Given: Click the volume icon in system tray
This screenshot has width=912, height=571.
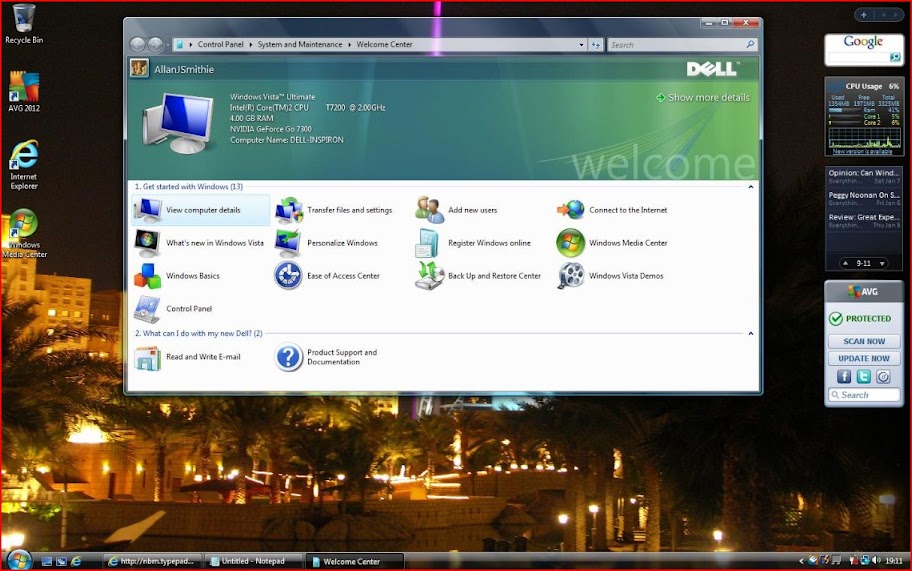Looking at the screenshot, I should point(877,561).
